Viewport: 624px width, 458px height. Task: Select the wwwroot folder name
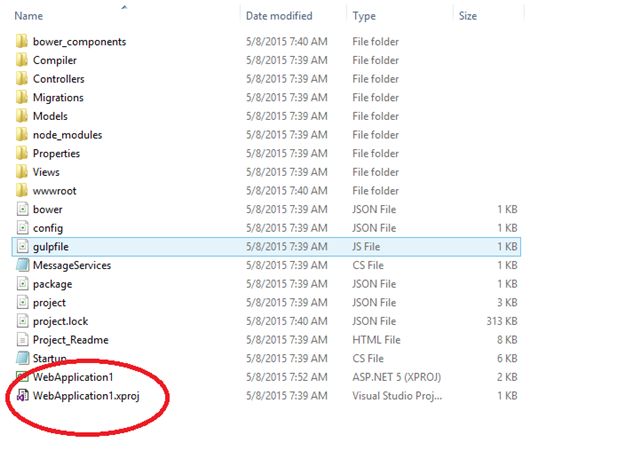click(55, 191)
